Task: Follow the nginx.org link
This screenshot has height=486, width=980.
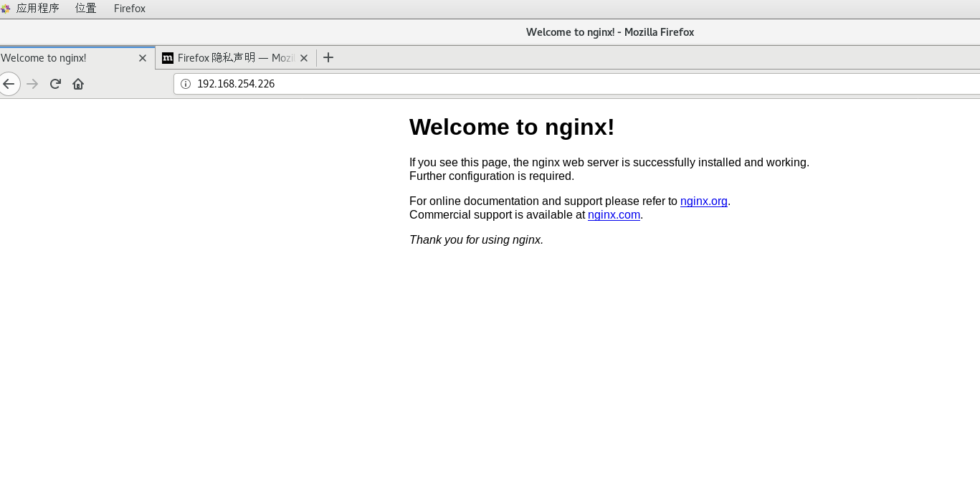Action: (x=704, y=201)
